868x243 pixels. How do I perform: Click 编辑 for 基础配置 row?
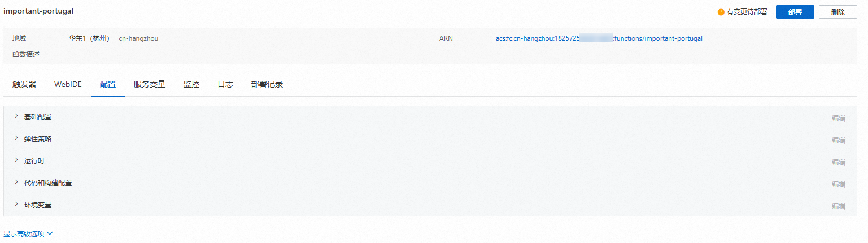[839, 118]
